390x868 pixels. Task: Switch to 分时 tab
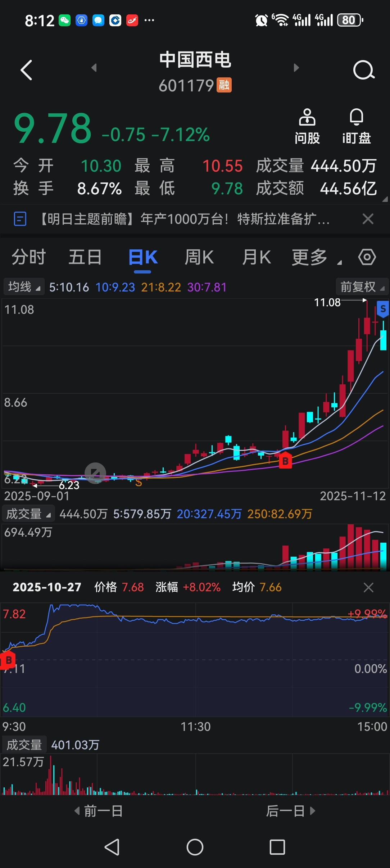pos(29,257)
